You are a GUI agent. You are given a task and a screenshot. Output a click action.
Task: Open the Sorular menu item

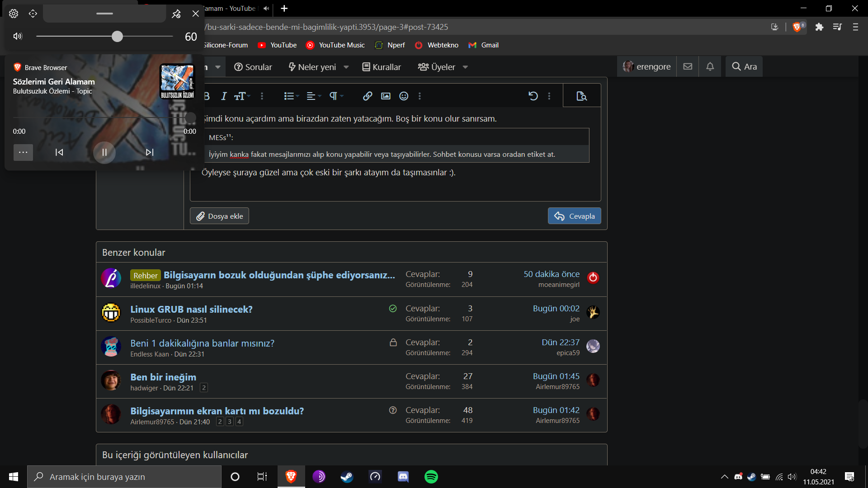[x=253, y=67]
